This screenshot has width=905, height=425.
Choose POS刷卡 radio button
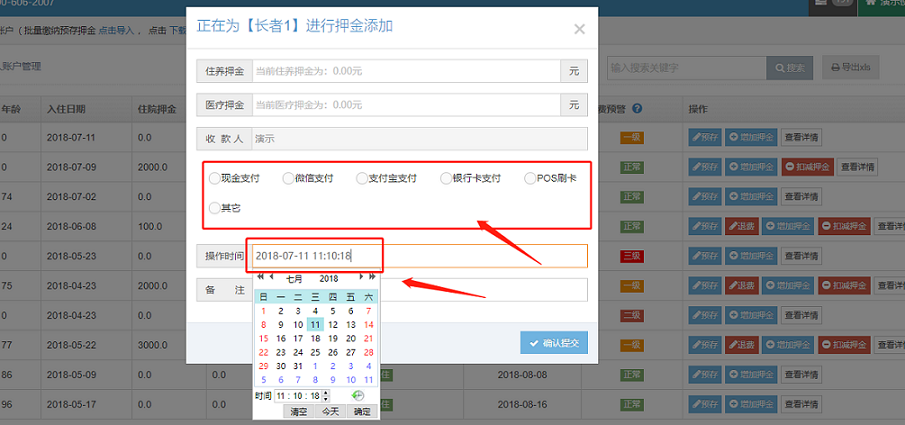click(530, 179)
